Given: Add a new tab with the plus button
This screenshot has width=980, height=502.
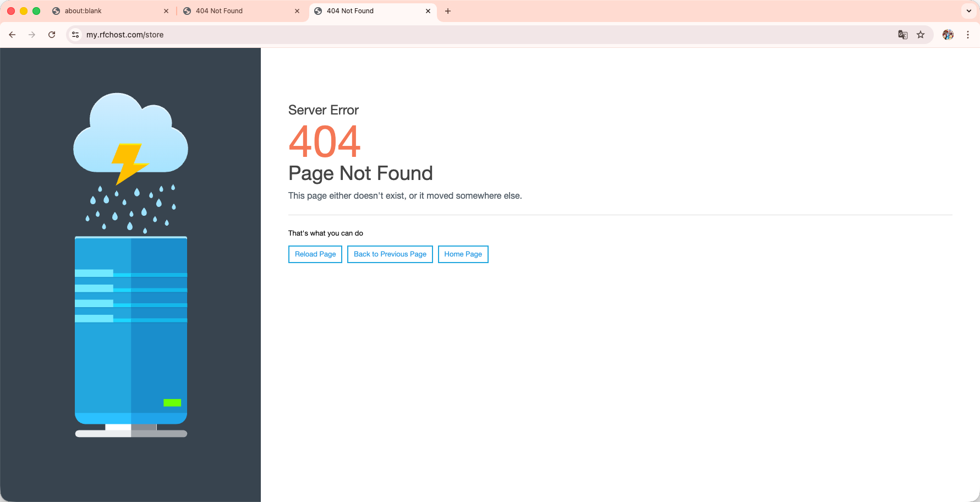Looking at the screenshot, I should 448,11.
